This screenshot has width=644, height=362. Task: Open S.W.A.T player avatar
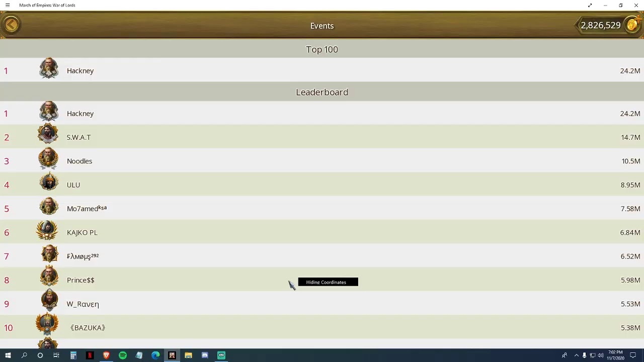click(48, 135)
